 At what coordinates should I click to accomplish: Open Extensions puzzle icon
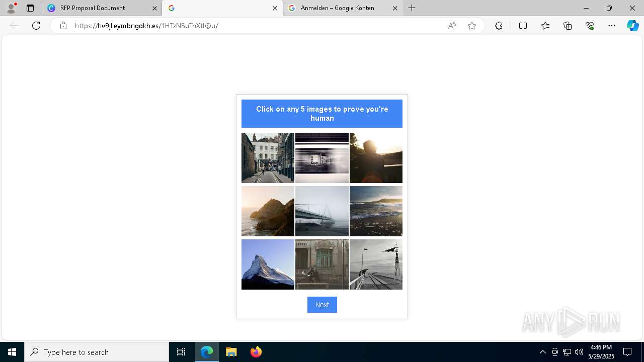click(x=499, y=26)
